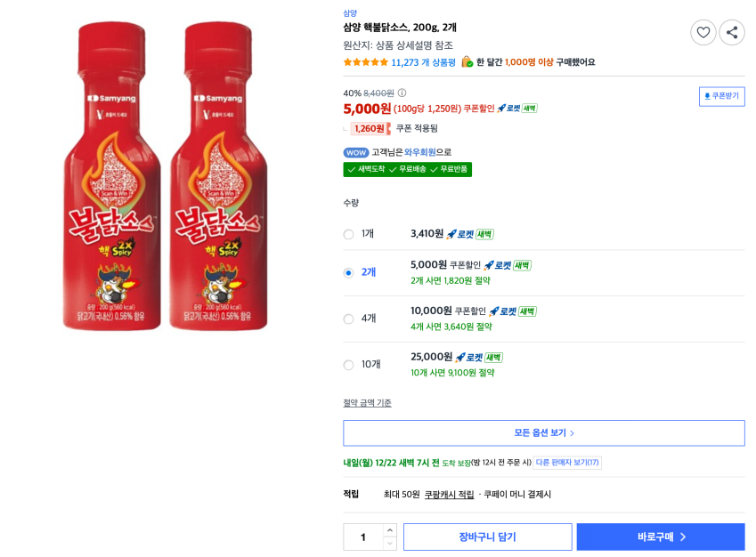Click the WOW membership badge
The width and height of the screenshot is (756, 557).
click(355, 152)
